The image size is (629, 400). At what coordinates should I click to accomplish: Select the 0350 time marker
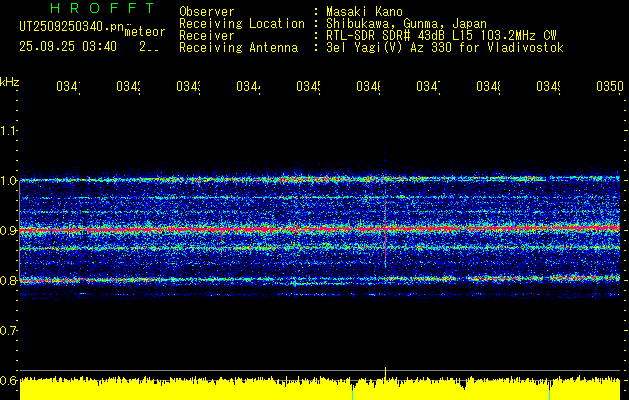point(609,87)
